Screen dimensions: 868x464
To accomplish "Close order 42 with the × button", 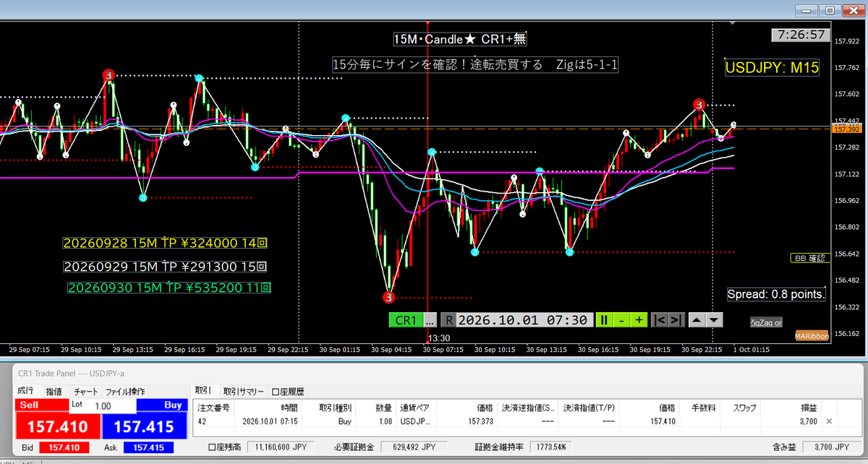I will (829, 421).
